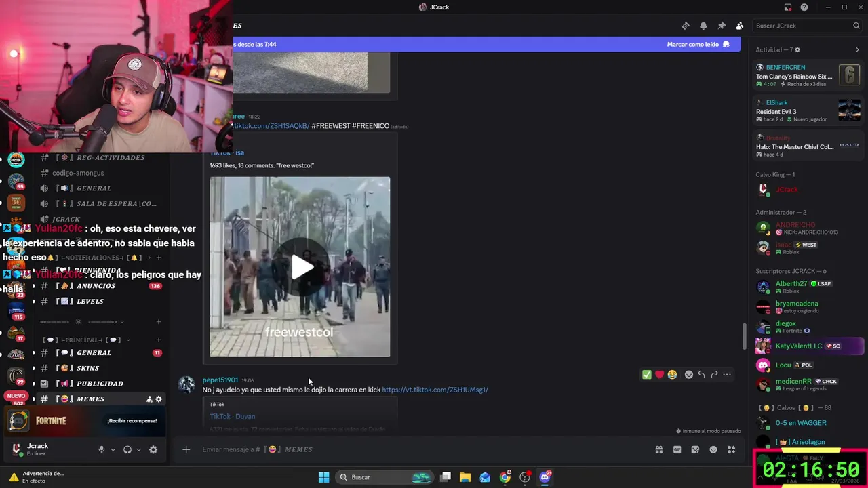Toggle the member list icon
Screen dimensions: 868x488
(x=739, y=26)
